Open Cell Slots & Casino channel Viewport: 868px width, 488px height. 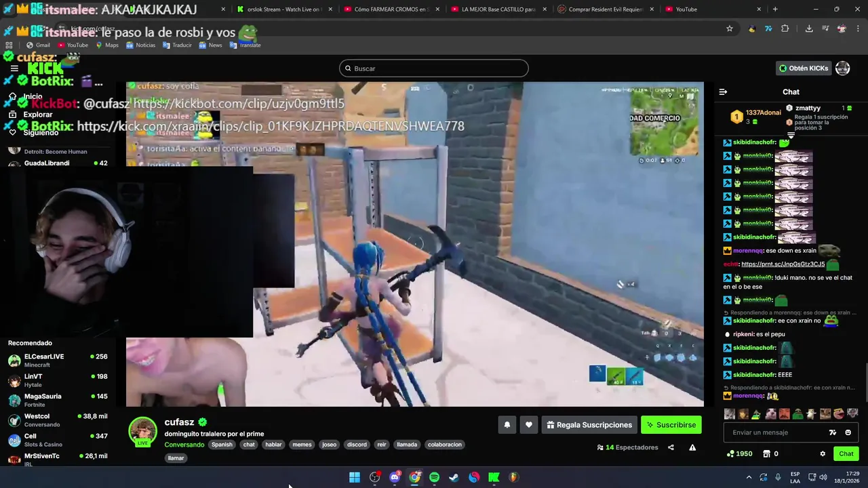58,440
